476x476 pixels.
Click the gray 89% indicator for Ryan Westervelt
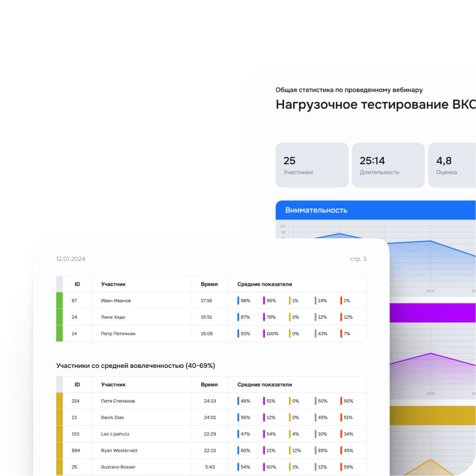(321, 450)
